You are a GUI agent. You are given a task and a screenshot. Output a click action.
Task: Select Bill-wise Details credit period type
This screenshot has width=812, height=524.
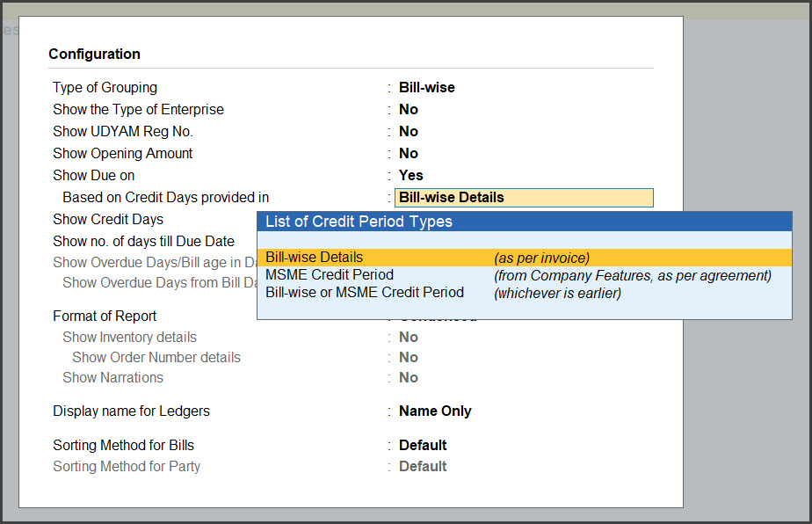(x=524, y=258)
